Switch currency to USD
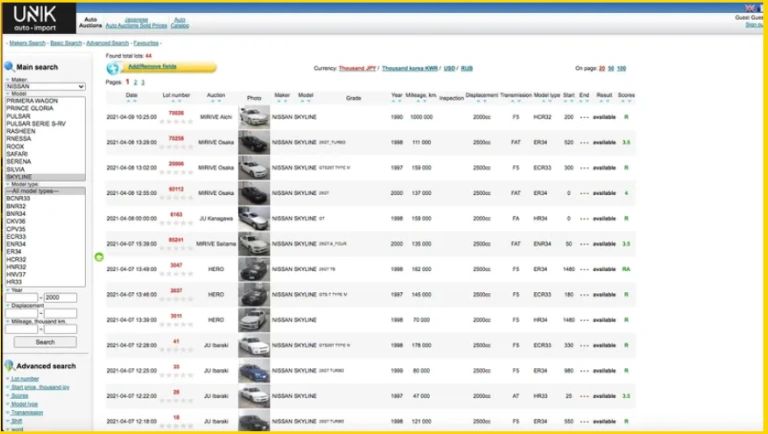 [449, 68]
